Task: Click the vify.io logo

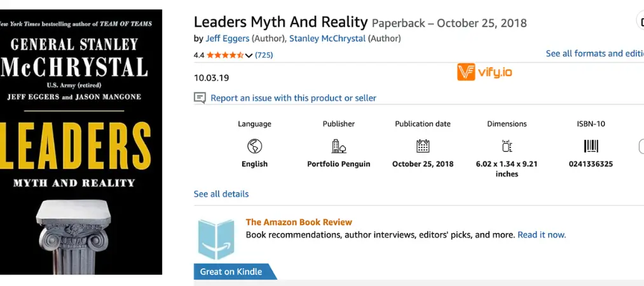Action: pyautogui.click(x=484, y=72)
